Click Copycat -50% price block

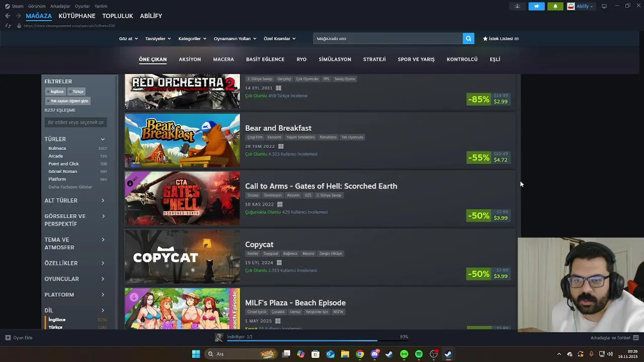[x=489, y=274]
